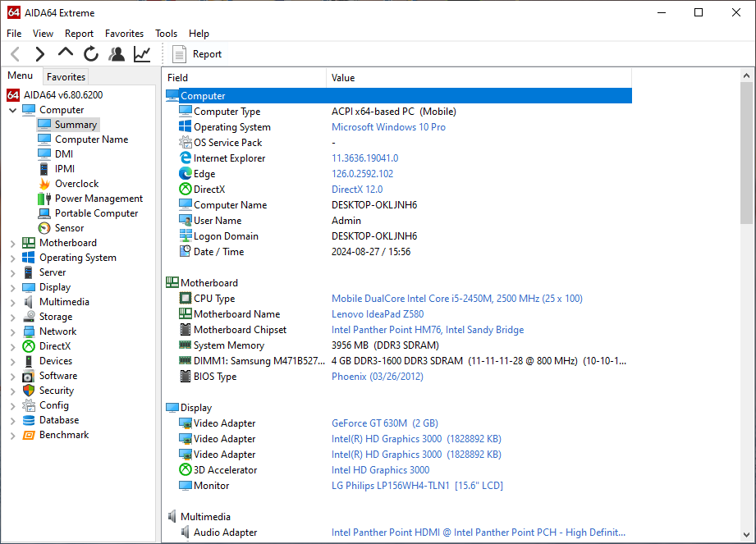Expand the Operating System tree node

[13, 258]
